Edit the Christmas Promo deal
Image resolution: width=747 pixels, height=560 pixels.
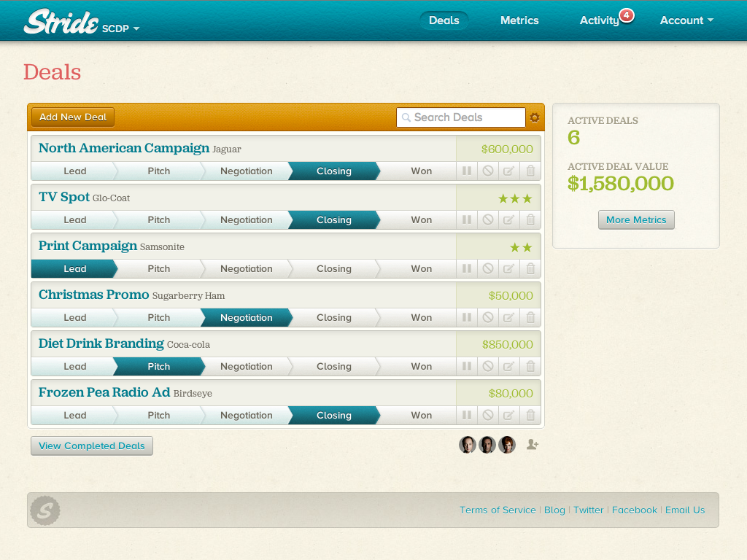[x=508, y=318]
